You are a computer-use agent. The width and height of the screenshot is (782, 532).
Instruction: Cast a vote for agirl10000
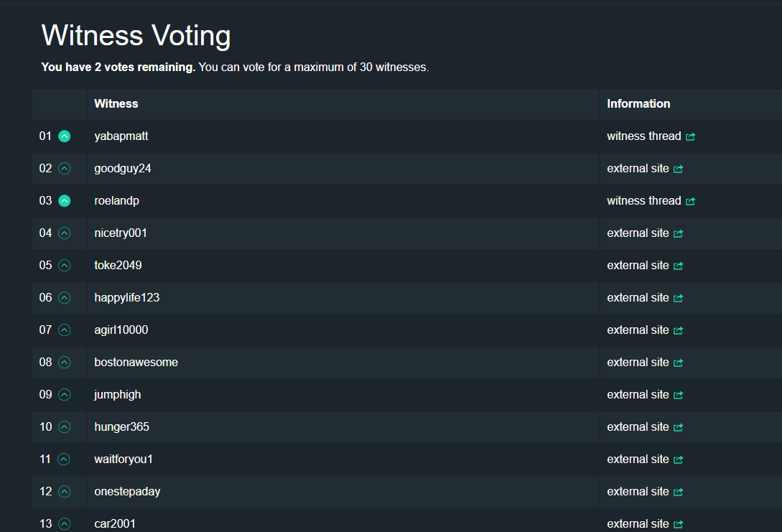coord(65,330)
